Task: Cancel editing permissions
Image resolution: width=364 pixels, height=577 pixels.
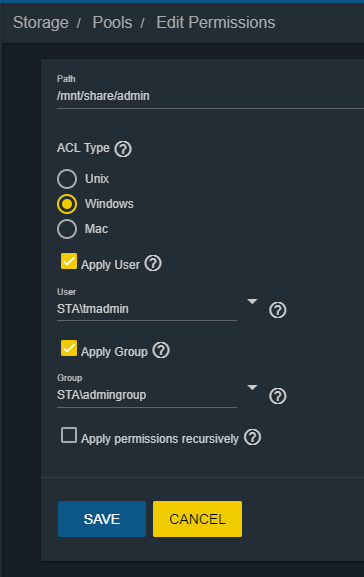Action: click(198, 519)
